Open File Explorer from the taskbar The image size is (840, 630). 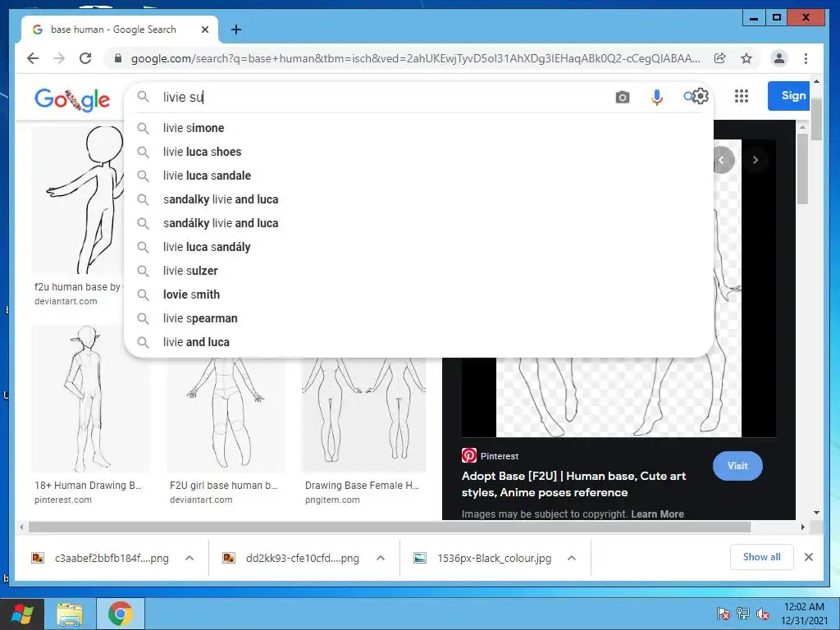(x=70, y=614)
